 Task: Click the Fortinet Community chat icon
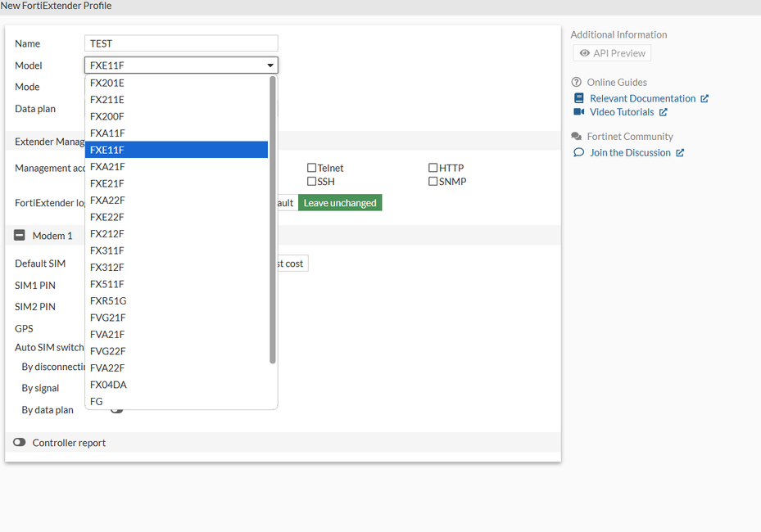click(x=577, y=136)
